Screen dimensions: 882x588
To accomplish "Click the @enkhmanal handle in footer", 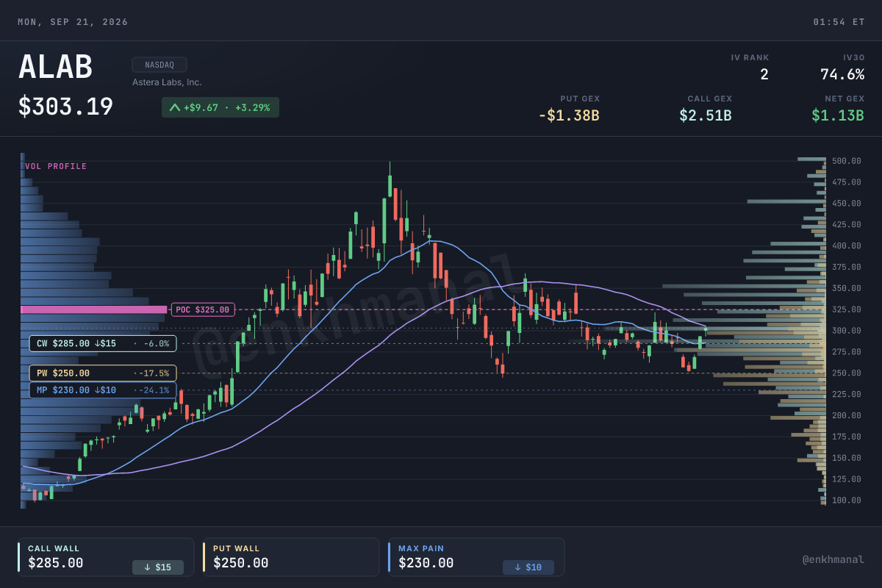I will pyautogui.click(x=833, y=559).
